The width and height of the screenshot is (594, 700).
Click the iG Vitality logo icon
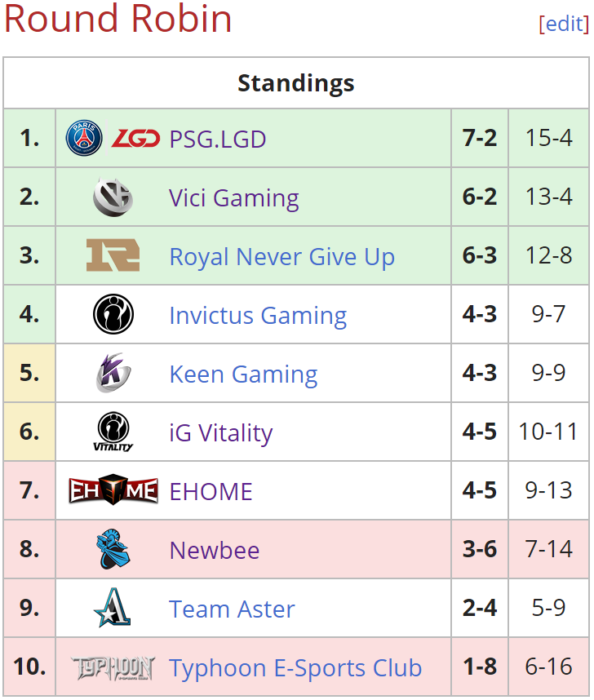[113, 432]
